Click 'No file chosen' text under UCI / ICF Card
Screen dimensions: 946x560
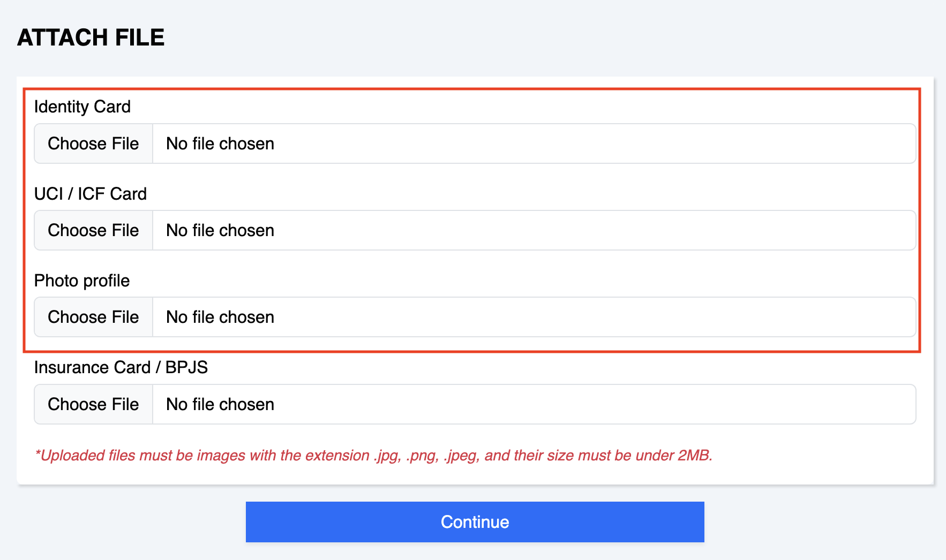[x=220, y=230]
